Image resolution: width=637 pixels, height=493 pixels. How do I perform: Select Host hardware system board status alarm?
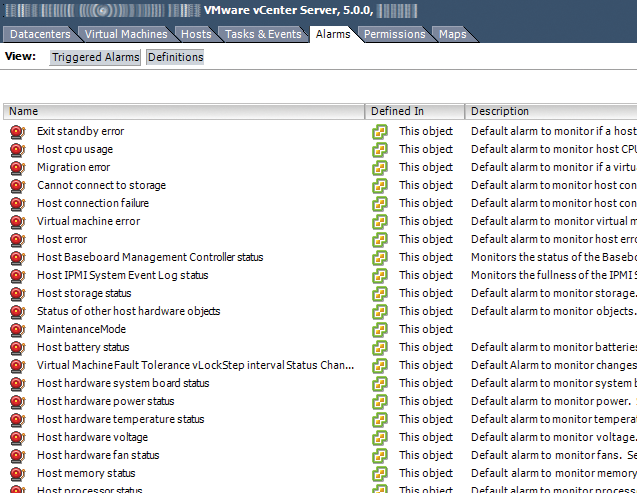(123, 383)
